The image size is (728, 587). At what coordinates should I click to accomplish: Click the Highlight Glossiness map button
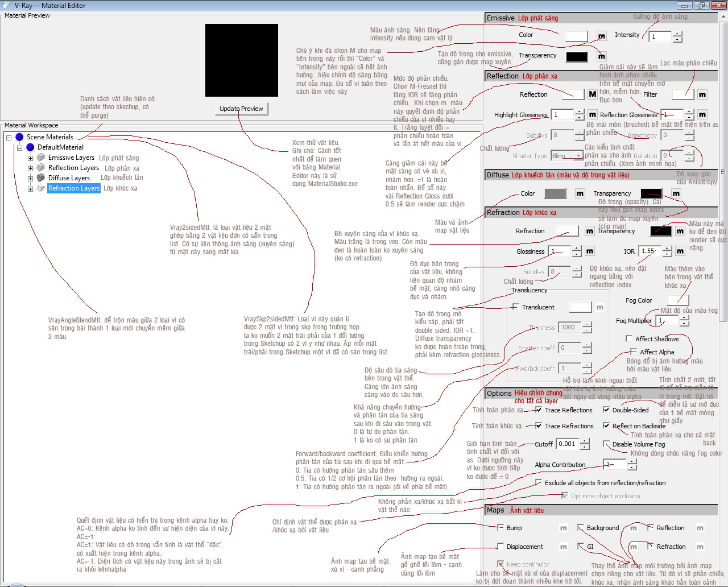pyautogui.click(x=593, y=114)
